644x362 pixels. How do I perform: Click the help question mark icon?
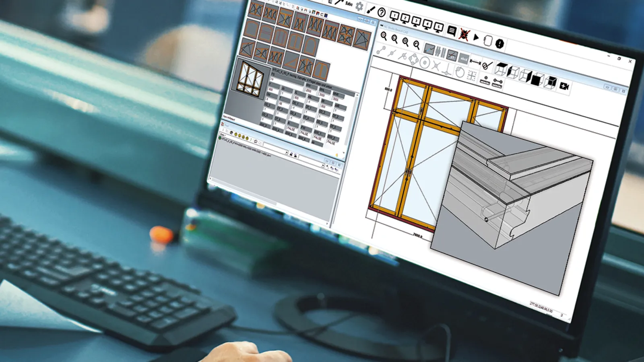point(381,13)
